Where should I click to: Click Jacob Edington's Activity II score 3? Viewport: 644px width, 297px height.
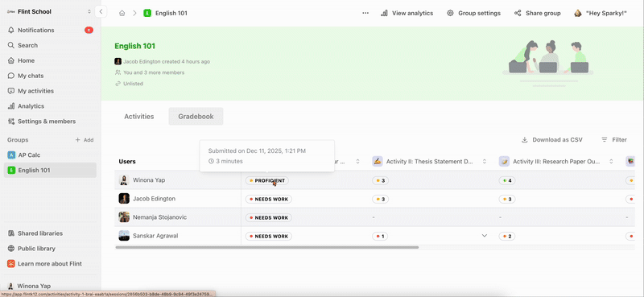380,200
